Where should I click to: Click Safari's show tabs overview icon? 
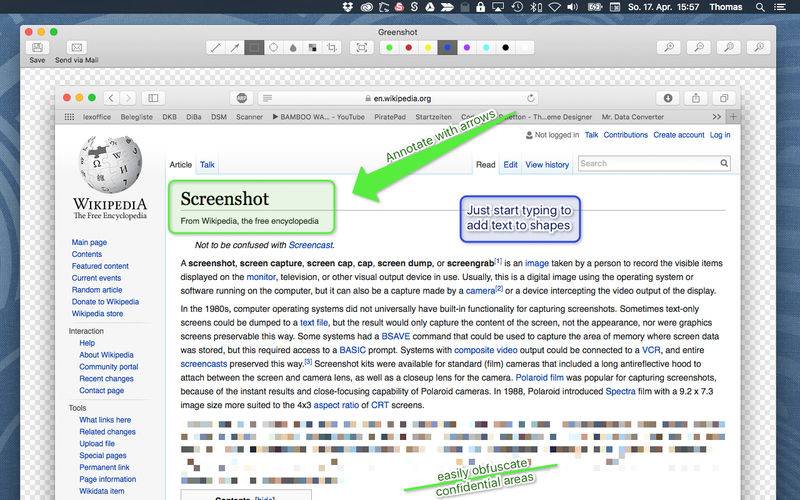[723, 98]
